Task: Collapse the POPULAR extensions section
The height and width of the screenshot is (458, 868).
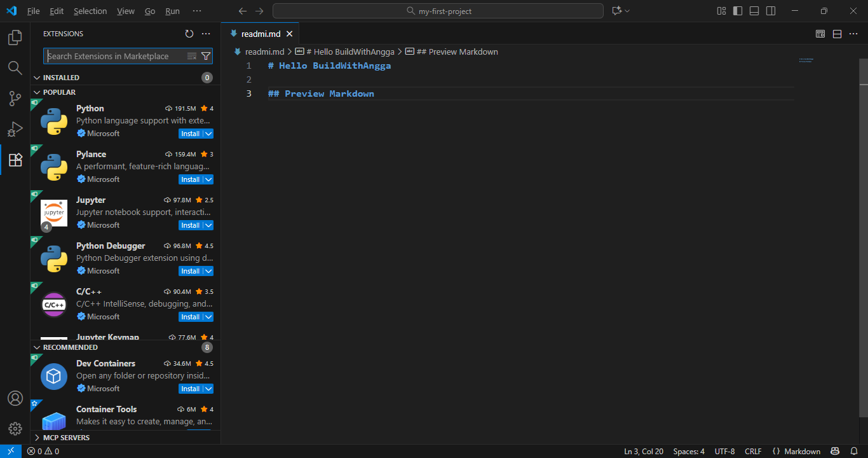Action: tap(37, 92)
